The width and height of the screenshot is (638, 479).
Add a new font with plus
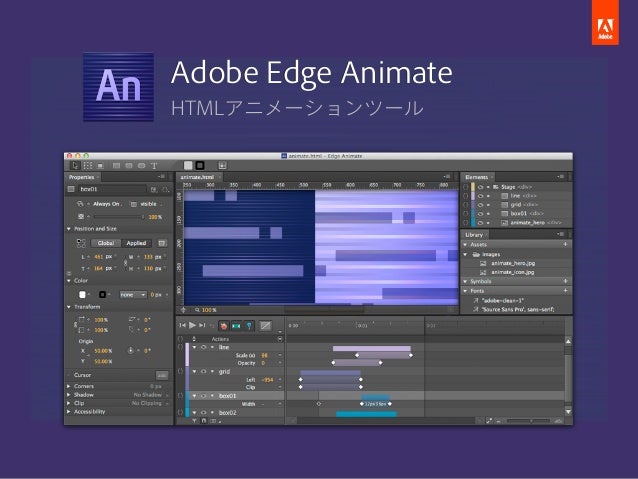click(565, 291)
